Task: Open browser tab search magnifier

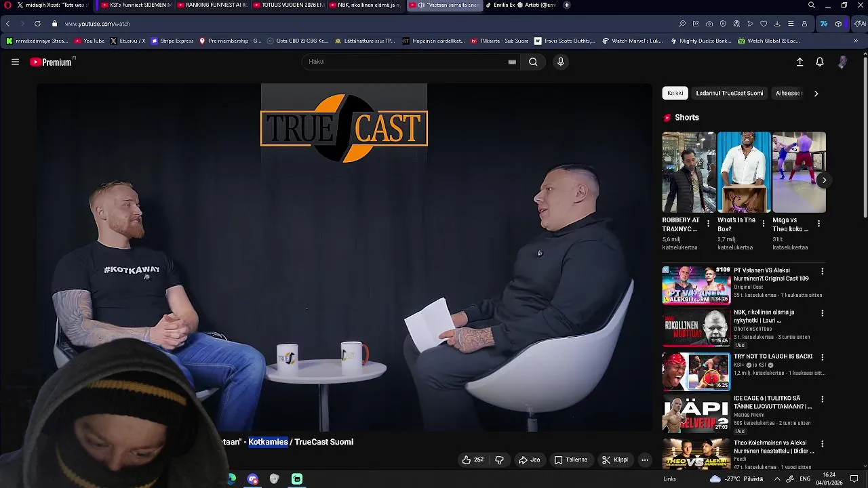Action: [812, 5]
